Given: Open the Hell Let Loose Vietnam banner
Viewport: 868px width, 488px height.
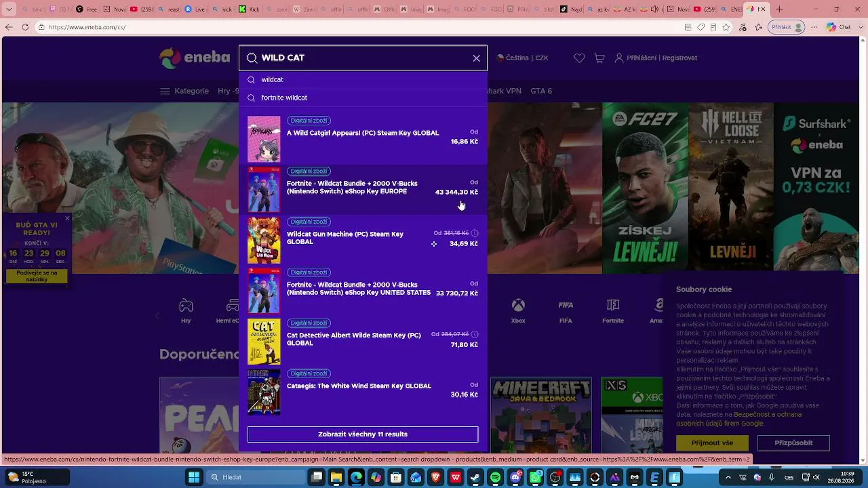Looking at the screenshot, I should [x=732, y=188].
